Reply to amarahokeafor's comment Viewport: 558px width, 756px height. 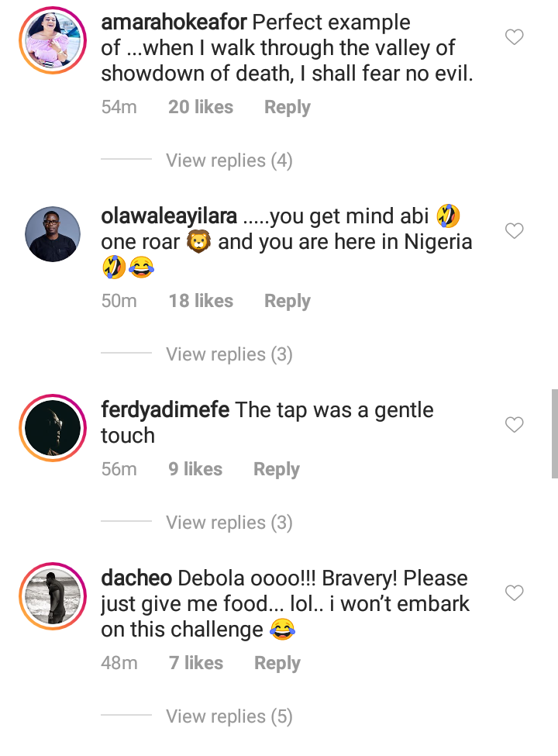[x=287, y=108]
